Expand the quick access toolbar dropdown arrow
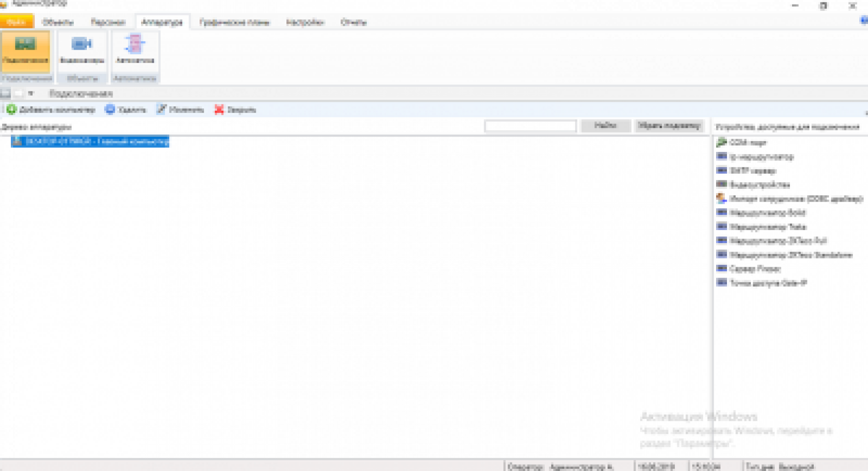This screenshot has height=471, width=868. pos(31,94)
